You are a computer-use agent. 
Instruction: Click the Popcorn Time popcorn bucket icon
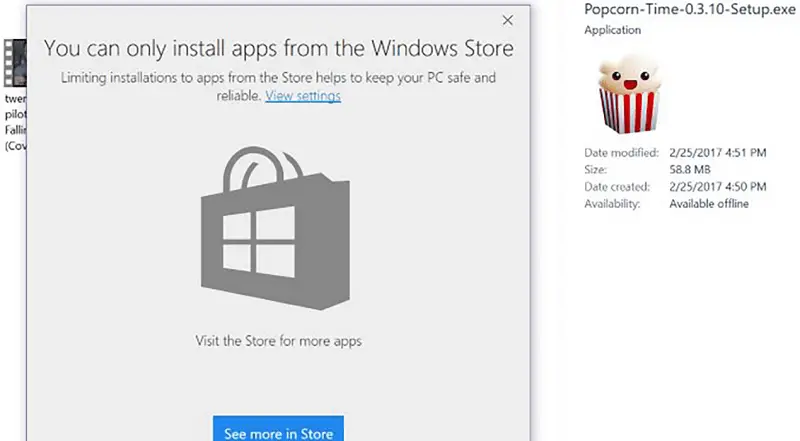629,94
